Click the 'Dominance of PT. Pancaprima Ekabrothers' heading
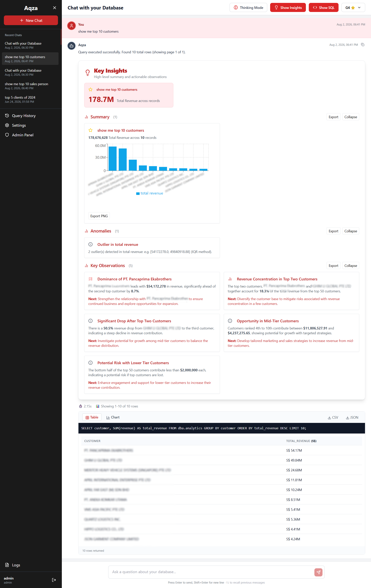The width and height of the screenshot is (371, 588). pyautogui.click(x=134, y=279)
